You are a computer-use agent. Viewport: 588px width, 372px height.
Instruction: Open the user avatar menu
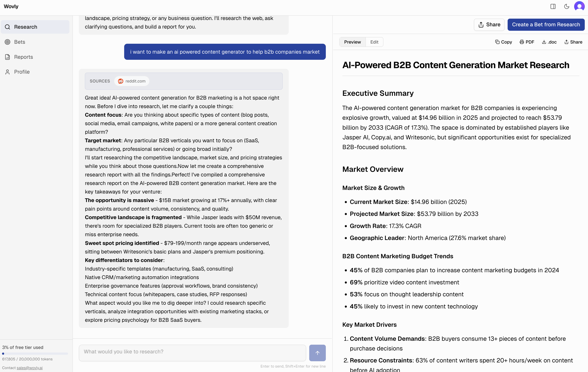(579, 7)
